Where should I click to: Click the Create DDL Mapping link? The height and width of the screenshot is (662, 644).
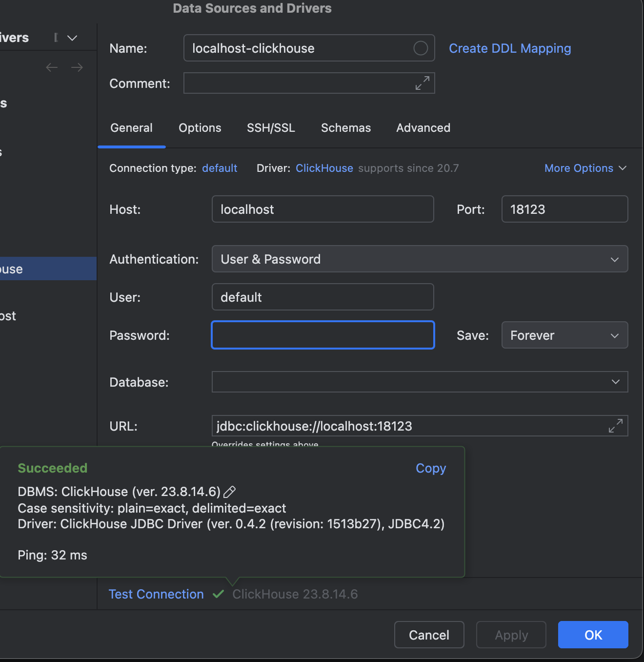tap(510, 48)
